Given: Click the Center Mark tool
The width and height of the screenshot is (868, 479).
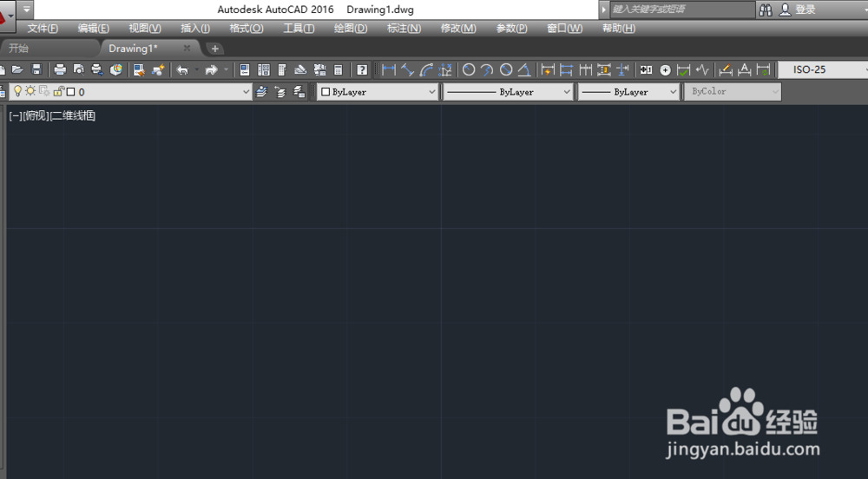Looking at the screenshot, I should [666, 69].
